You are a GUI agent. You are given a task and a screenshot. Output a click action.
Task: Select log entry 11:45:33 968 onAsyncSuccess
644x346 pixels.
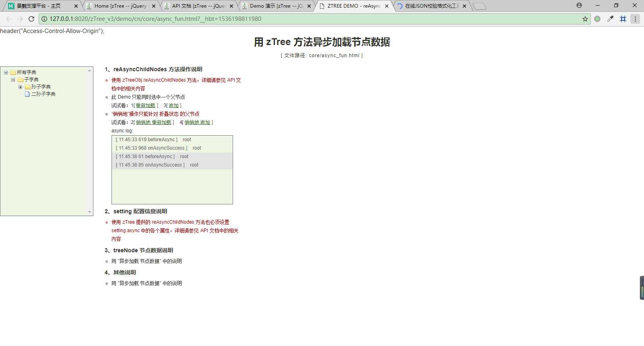tap(172, 148)
